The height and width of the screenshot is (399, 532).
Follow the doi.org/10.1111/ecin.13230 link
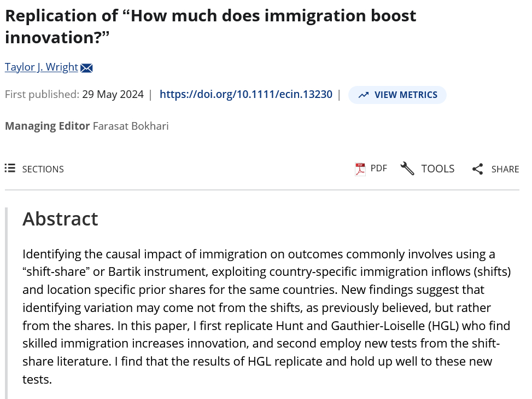pos(245,94)
